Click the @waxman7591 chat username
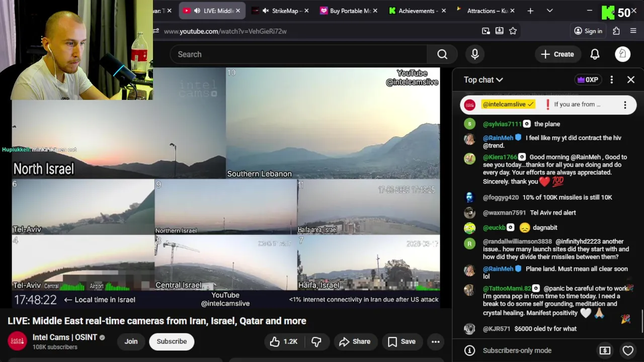 point(504,213)
